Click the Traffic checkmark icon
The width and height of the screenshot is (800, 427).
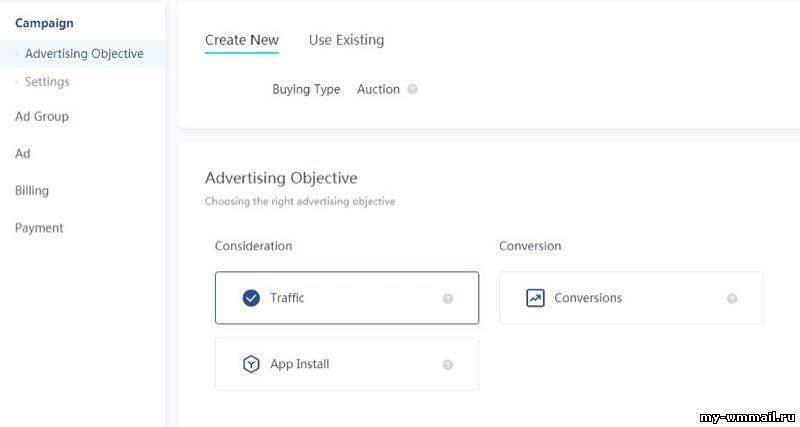point(251,298)
